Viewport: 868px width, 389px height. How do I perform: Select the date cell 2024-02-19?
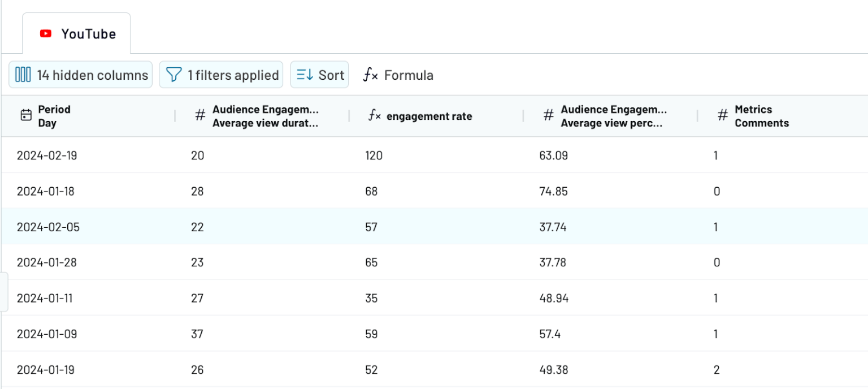(x=46, y=155)
